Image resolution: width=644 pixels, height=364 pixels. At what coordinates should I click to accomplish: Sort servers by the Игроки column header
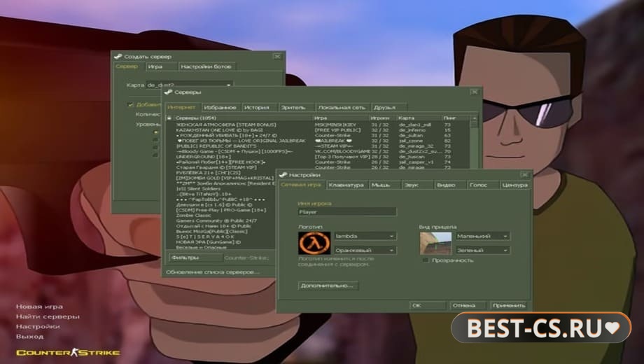pos(383,118)
